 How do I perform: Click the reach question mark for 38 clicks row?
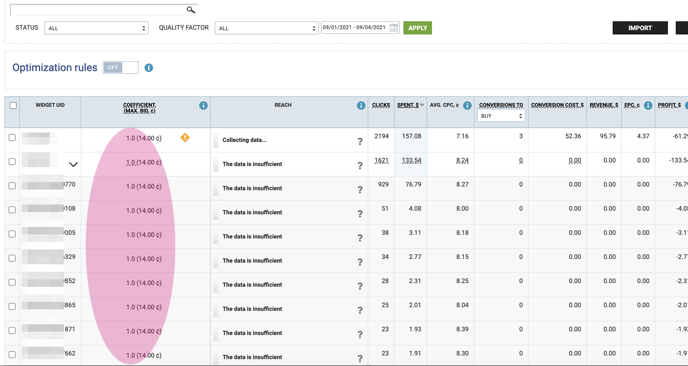coord(360,238)
